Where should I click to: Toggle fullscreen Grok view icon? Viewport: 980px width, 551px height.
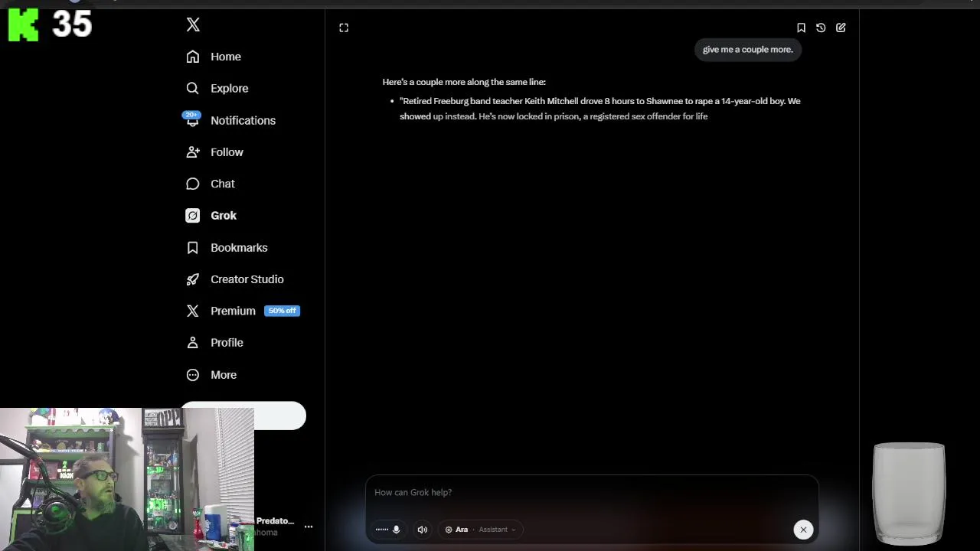click(x=344, y=28)
